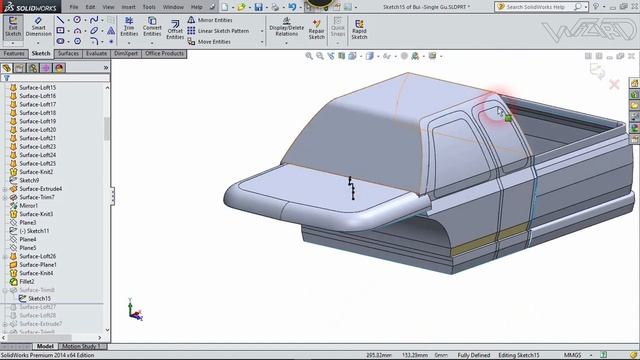Screen dimensions: 640x360
Task: Select the Line sketch tool
Action: point(60,20)
